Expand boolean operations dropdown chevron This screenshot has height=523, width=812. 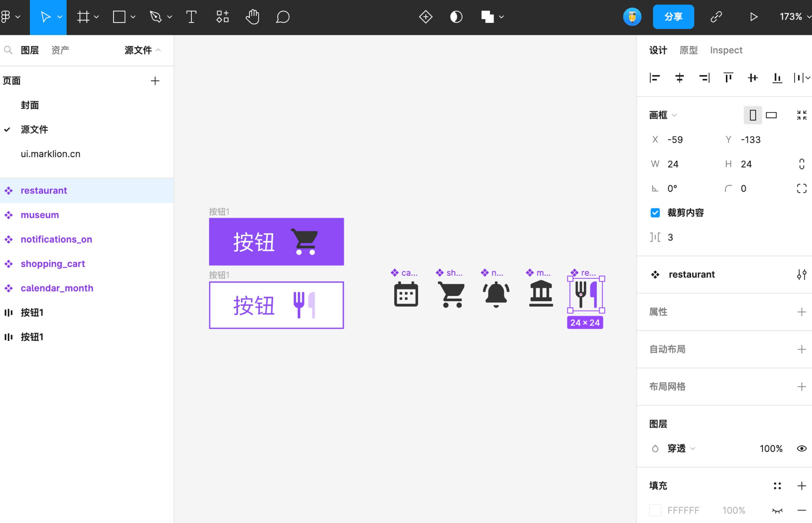[501, 17]
